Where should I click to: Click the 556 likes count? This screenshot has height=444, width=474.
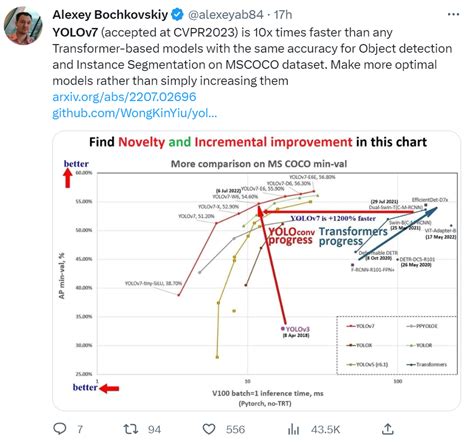[235, 429]
